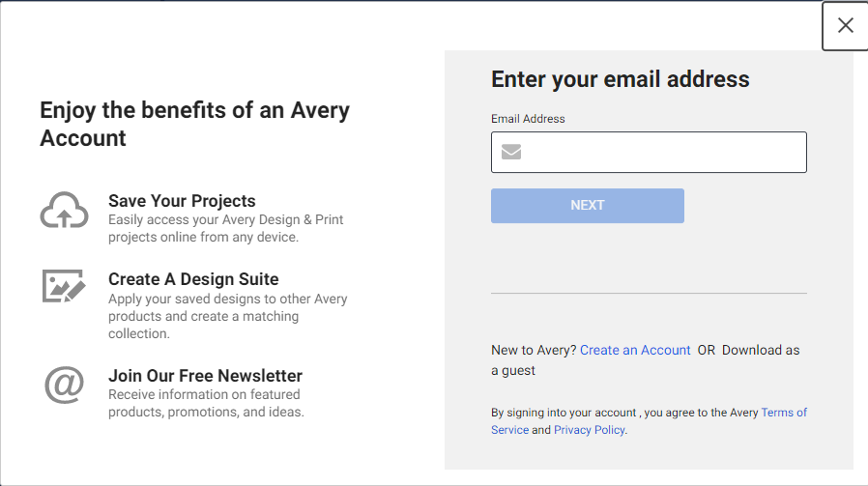Click the Email Address field label
868x486 pixels.
tap(528, 119)
